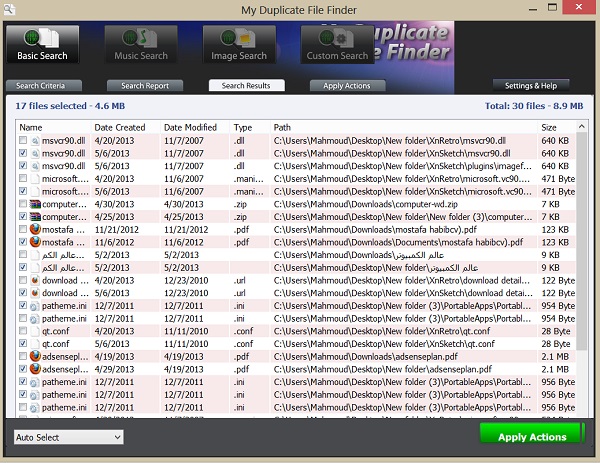Switch to the Search Results tab
The width and height of the screenshot is (600, 463).
[x=246, y=85]
